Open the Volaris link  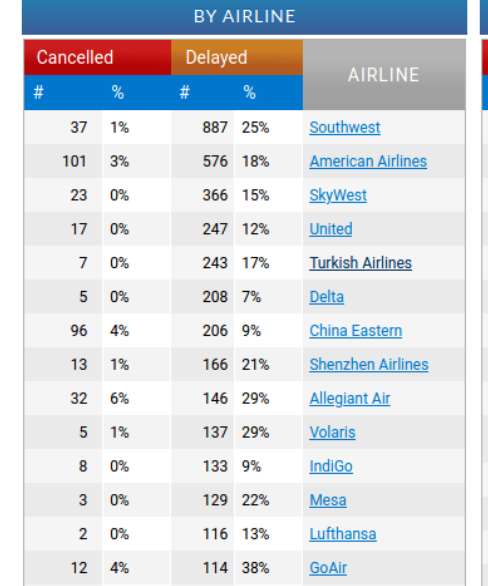tap(332, 432)
